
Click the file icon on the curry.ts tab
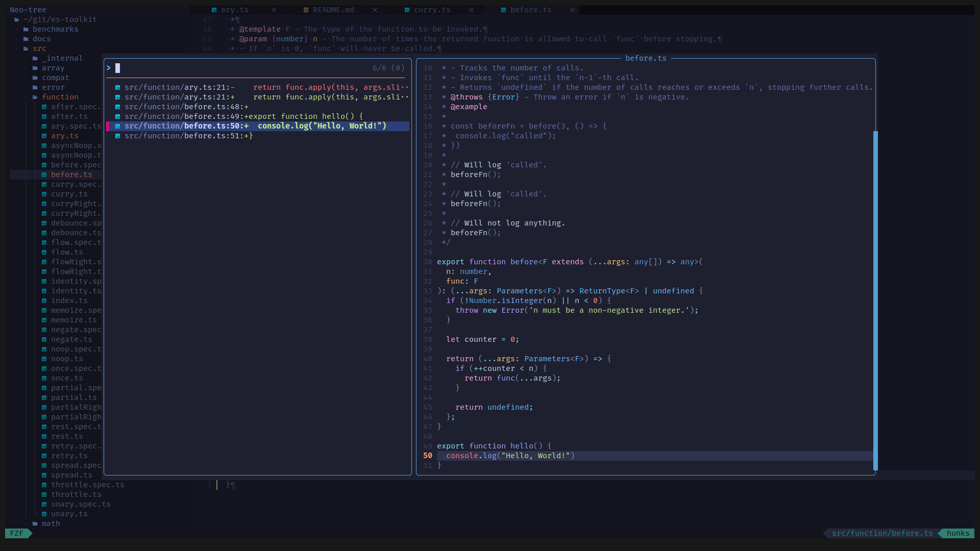(x=407, y=10)
